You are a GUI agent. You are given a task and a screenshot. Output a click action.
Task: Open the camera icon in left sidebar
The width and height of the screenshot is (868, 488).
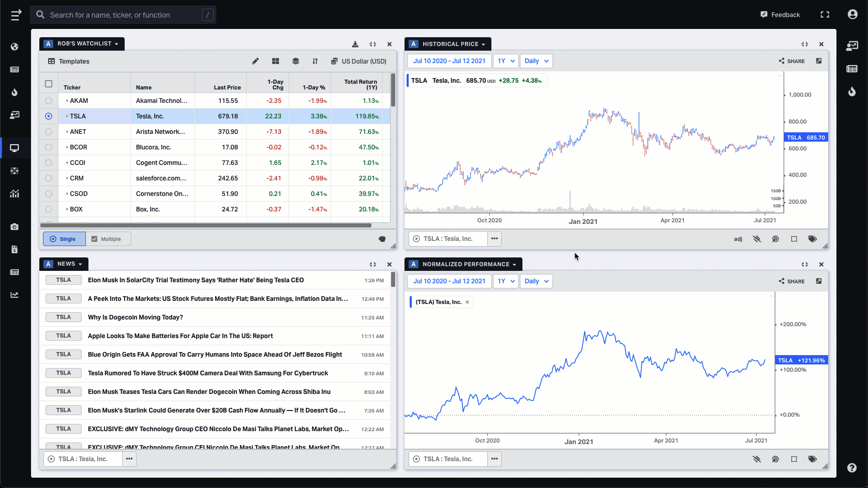14,226
